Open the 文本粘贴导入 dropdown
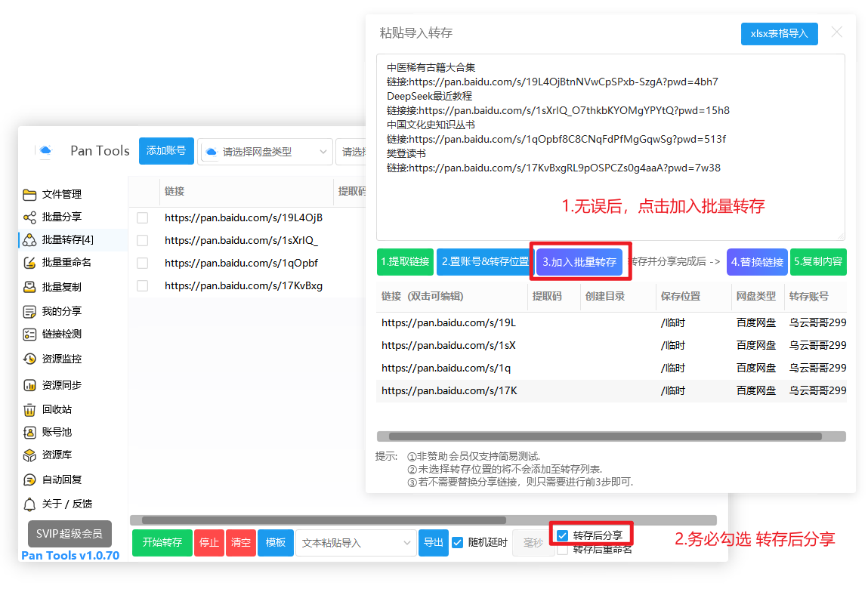 [x=356, y=543]
